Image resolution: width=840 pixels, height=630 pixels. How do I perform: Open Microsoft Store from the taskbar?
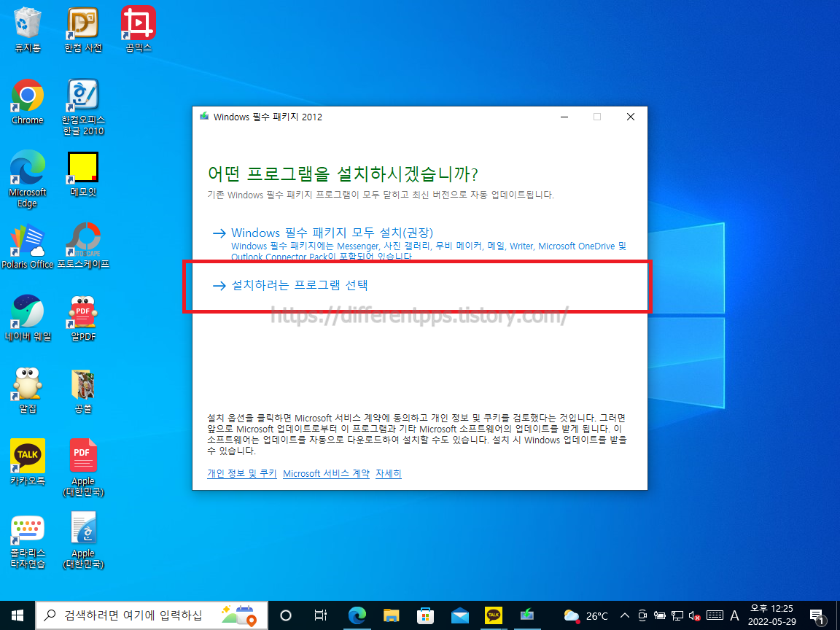[x=425, y=615]
